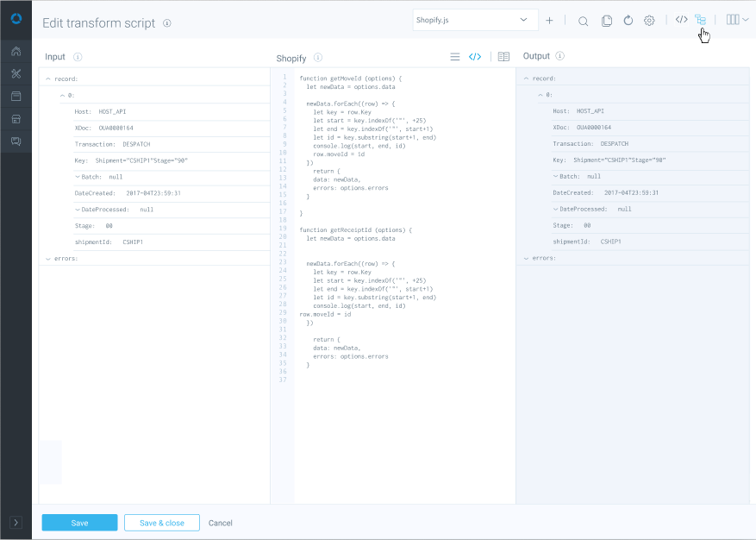
Task: Click the copy script icon
Action: [607, 21]
